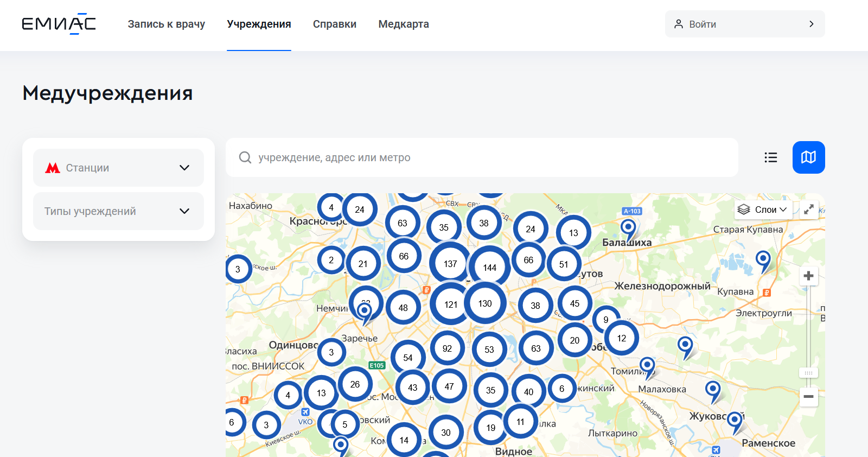The width and height of the screenshot is (868, 457).
Task: Open the Слои layers dropdown
Action: coord(764,210)
